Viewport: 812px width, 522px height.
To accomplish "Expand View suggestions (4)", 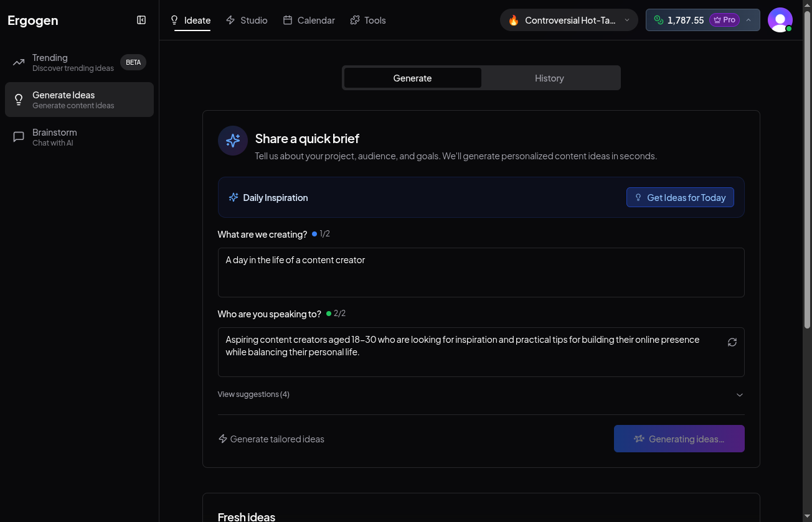I will click(x=253, y=394).
